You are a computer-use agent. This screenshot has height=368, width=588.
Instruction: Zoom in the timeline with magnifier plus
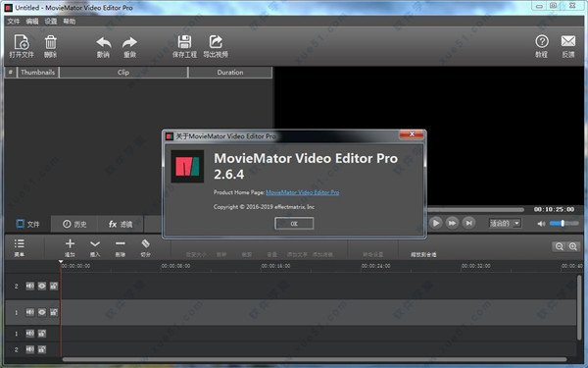click(573, 246)
